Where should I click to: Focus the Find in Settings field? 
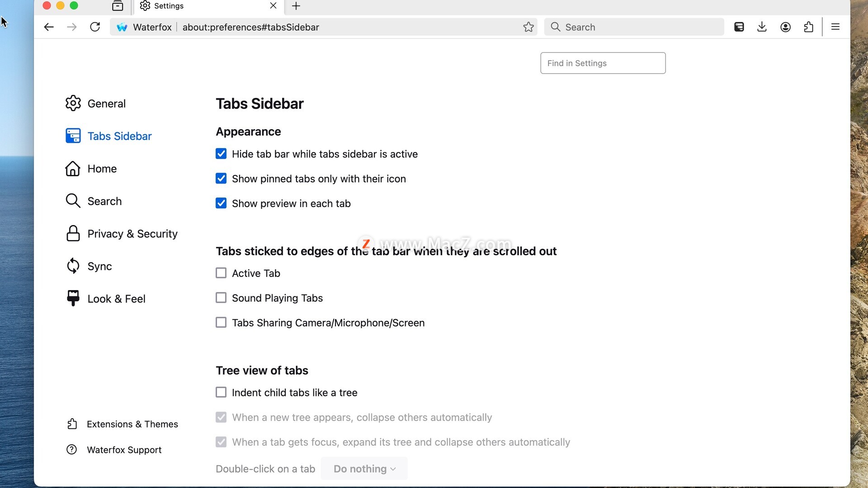pyautogui.click(x=603, y=63)
